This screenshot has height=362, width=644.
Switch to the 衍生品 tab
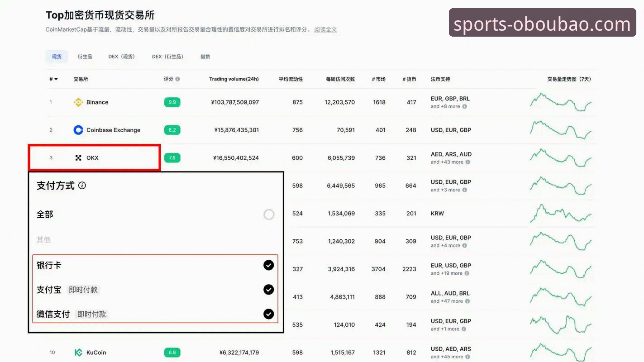click(85, 57)
